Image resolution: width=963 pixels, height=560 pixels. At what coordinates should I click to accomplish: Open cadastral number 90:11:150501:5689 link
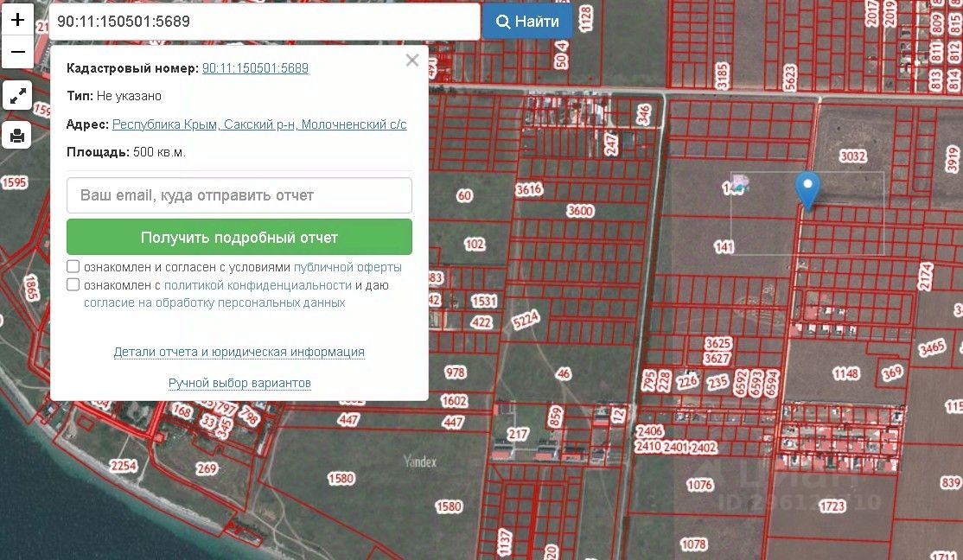coord(255,68)
